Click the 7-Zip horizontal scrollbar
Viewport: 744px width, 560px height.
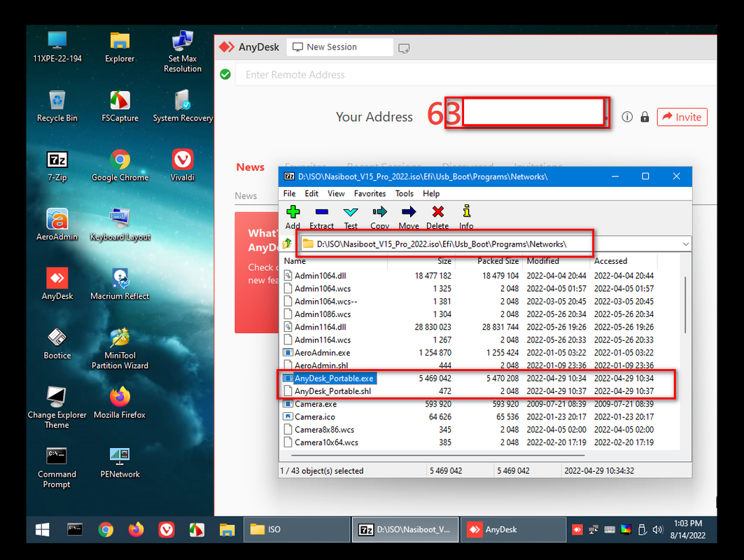tap(438, 456)
